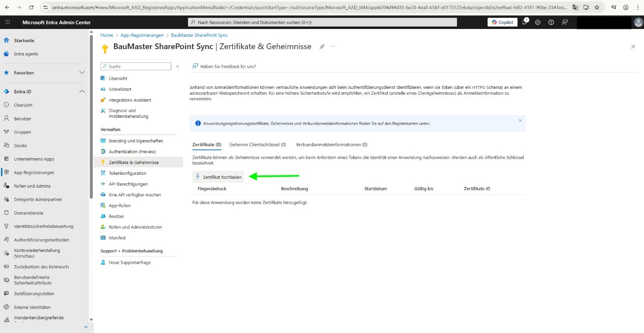The height and width of the screenshot is (333, 644).
Task: Expand the Favoriten section
Action: [x=81, y=73]
